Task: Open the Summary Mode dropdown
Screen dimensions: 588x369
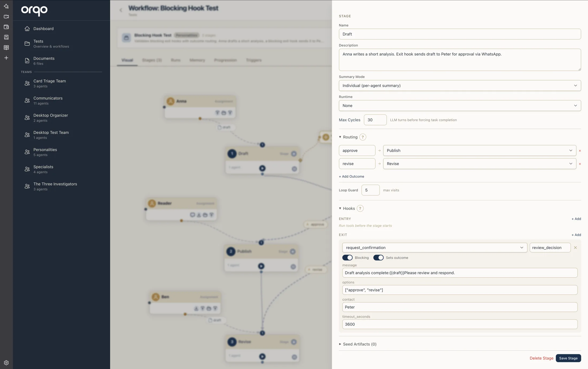Action: point(460,86)
